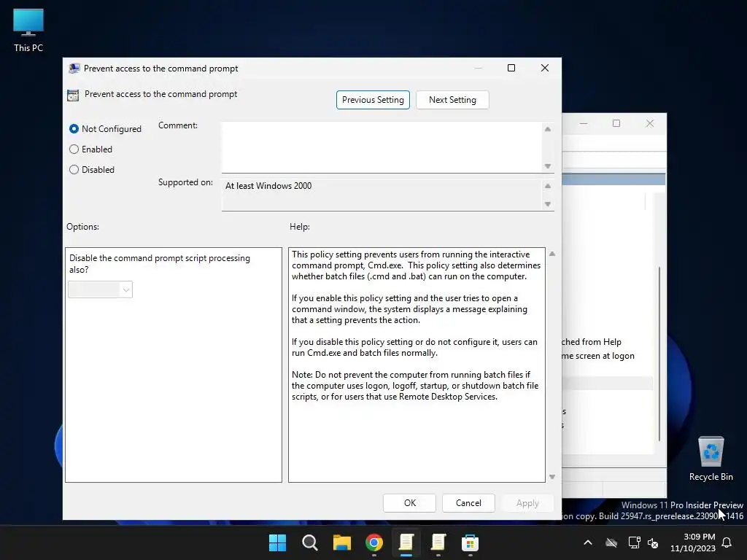
Task: Click the OneDrive tray icon
Action: coord(611,542)
